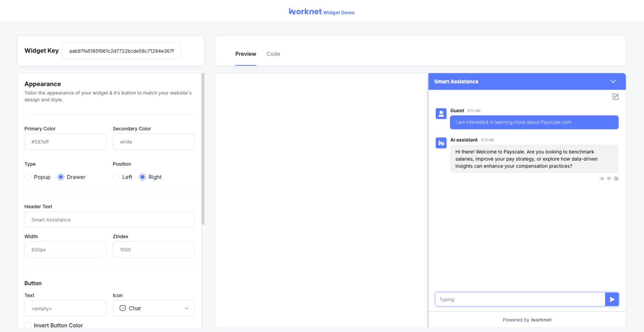Click the Worknet logo at top
Image resolution: width=644 pixels, height=332 pixels.
[x=305, y=12]
